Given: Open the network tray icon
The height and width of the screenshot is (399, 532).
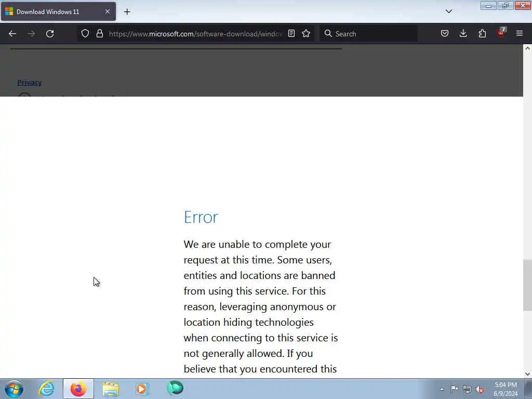Looking at the screenshot, I should tap(467, 390).
